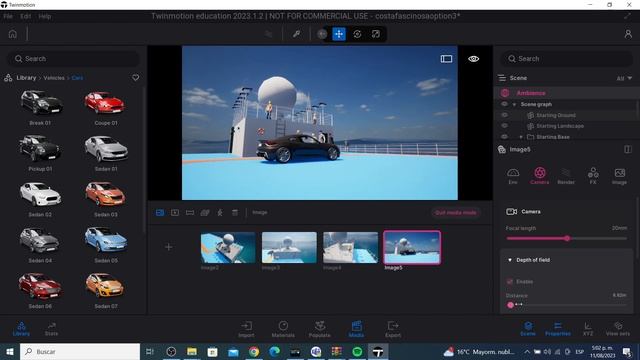Open the Panorama set media icon
The height and width of the screenshot is (360, 640).
point(205,213)
